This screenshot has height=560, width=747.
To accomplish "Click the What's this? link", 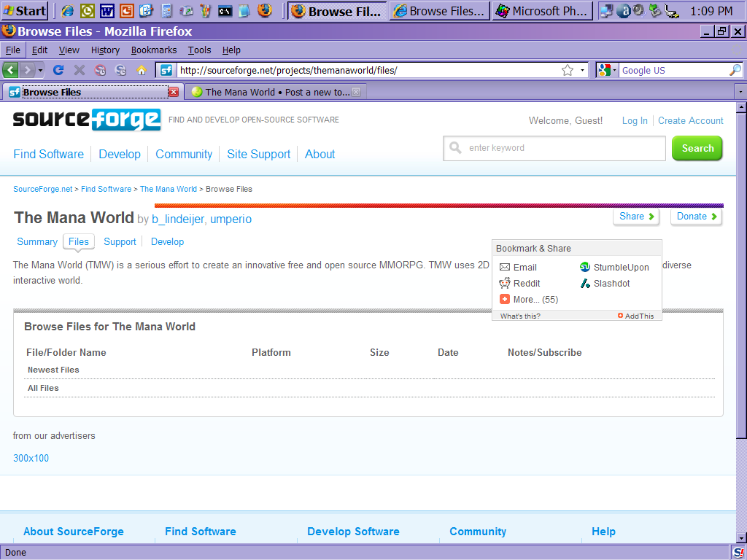I will (520, 316).
